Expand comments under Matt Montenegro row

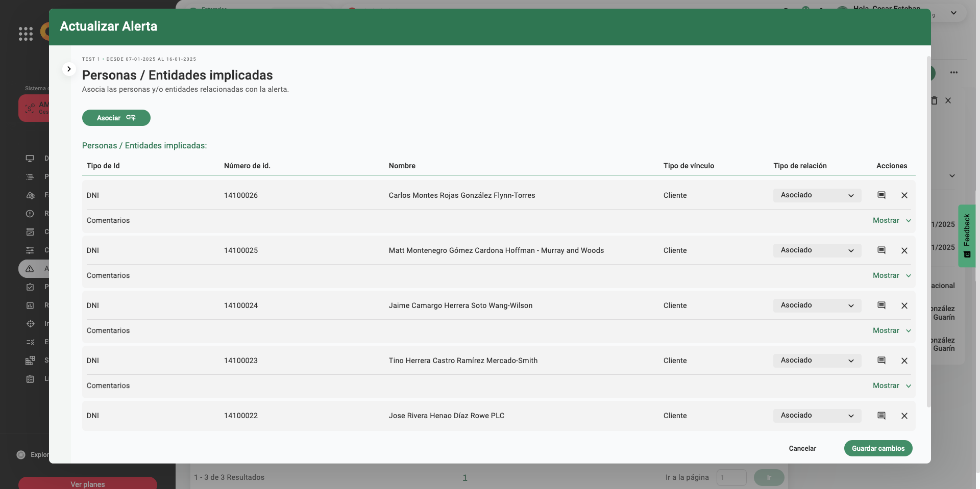click(x=891, y=275)
